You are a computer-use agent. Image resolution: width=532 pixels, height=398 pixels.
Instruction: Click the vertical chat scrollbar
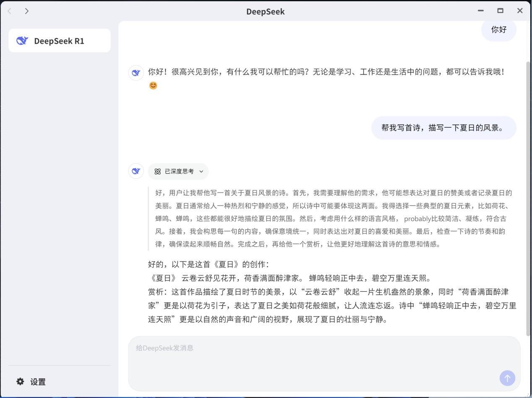click(x=528, y=198)
